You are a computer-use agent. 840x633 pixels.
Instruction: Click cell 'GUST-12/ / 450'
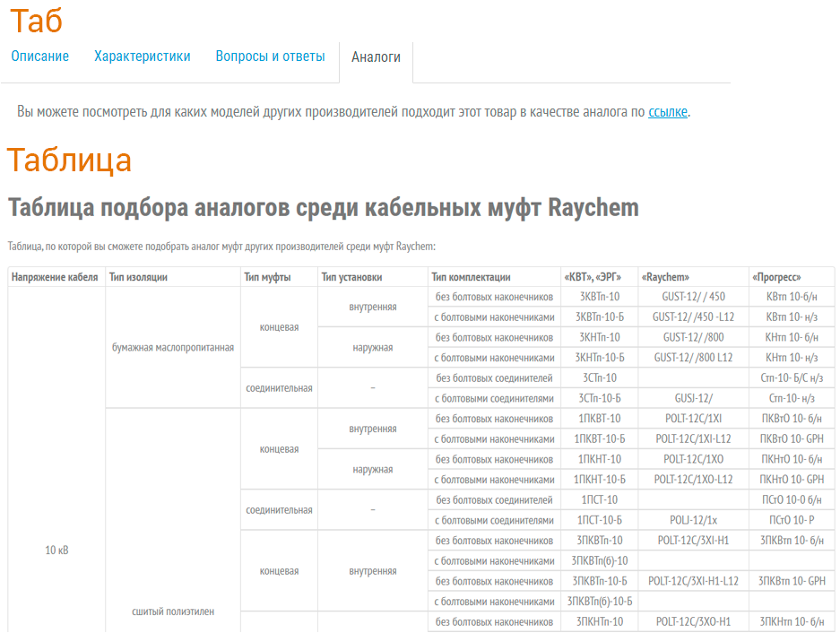click(693, 297)
